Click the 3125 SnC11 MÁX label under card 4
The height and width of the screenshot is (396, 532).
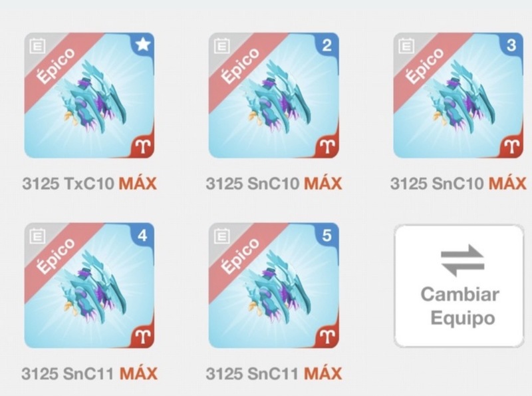(90, 374)
